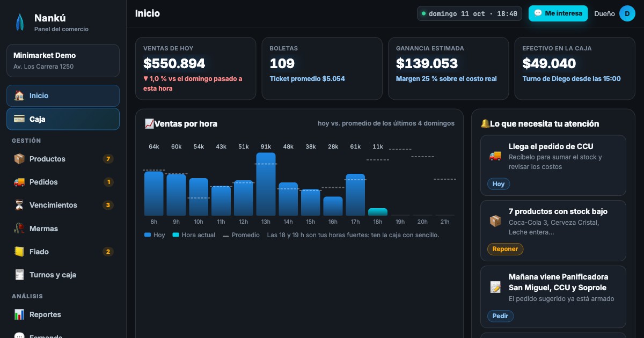Viewport: 644px width, 338px height.
Task: Click the bell icon in attention panel header
Action: [x=485, y=123]
